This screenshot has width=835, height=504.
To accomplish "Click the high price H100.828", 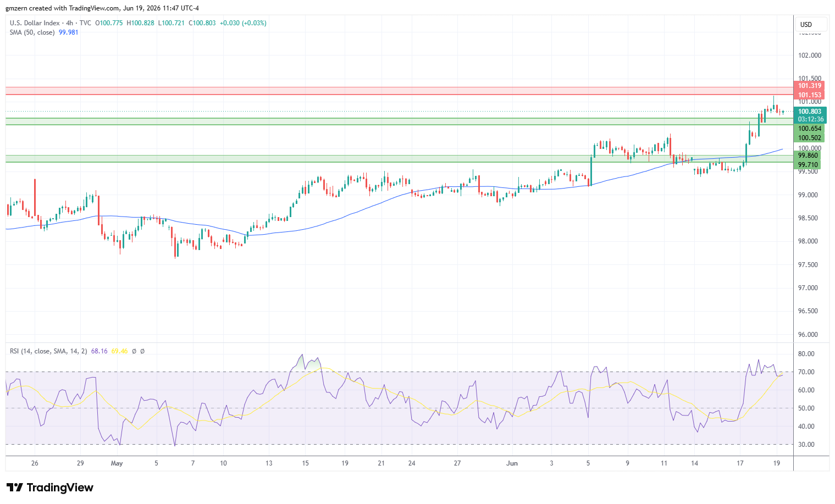I will [140, 23].
